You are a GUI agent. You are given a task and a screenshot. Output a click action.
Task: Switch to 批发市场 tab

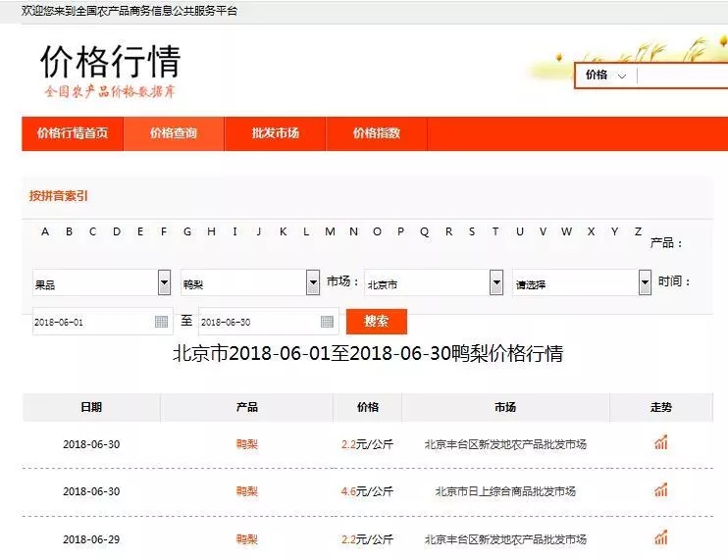275,134
